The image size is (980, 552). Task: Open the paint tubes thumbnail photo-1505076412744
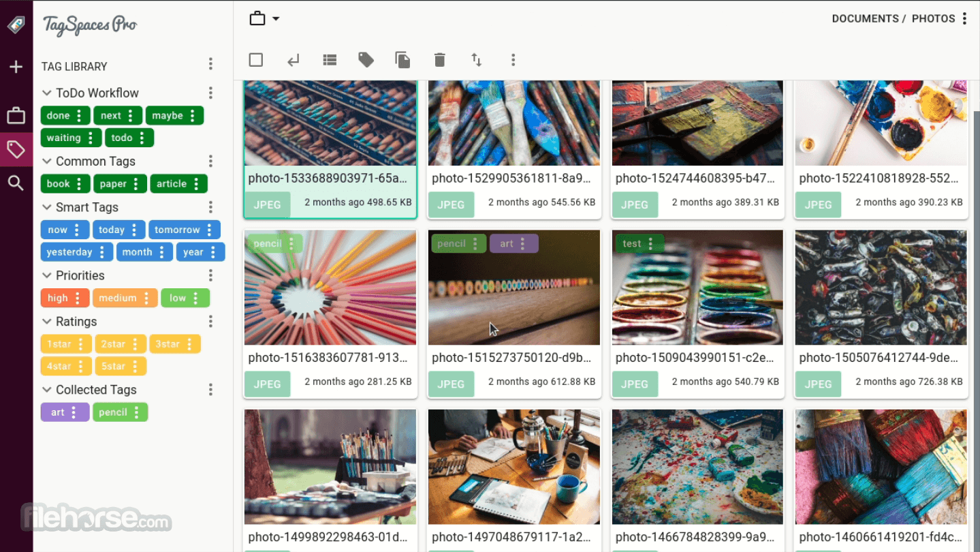(881, 288)
